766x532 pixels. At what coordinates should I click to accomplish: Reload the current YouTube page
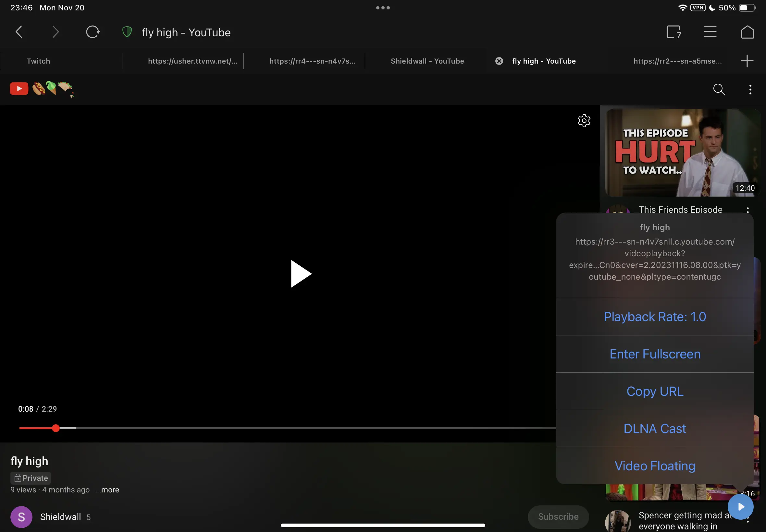pyautogui.click(x=93, y=32)
